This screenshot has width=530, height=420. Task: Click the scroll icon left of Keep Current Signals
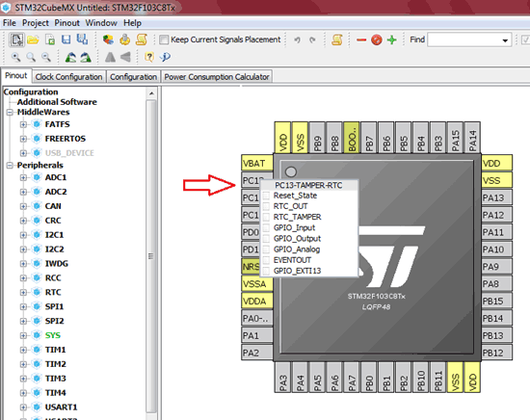tap(142, 39)
